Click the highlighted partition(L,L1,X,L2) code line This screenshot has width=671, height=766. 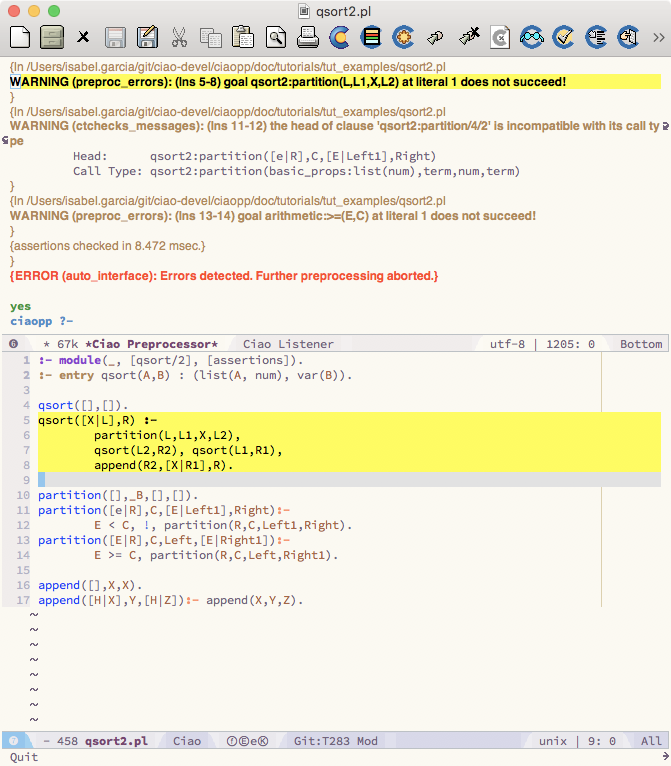(x=168, y=436)
